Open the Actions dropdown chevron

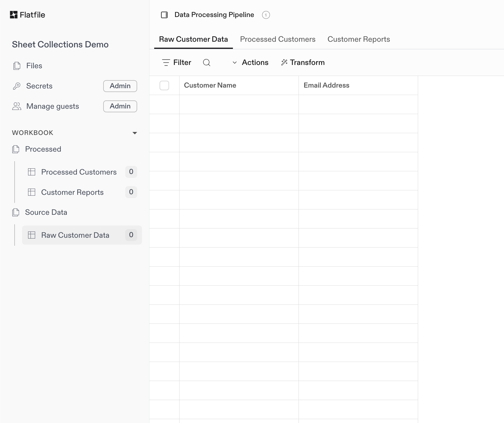pyautogui.click(x=235, y=63)
